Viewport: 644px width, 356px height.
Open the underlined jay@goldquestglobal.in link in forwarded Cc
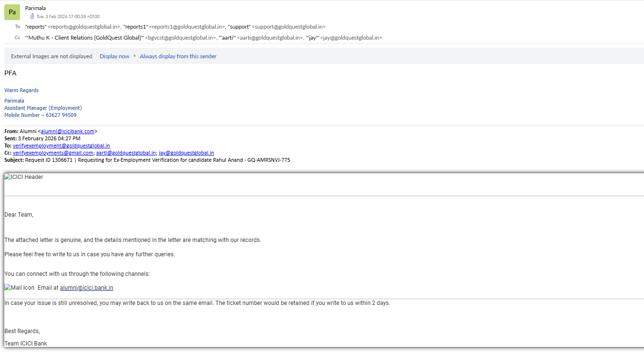click(x=186, y=153)
